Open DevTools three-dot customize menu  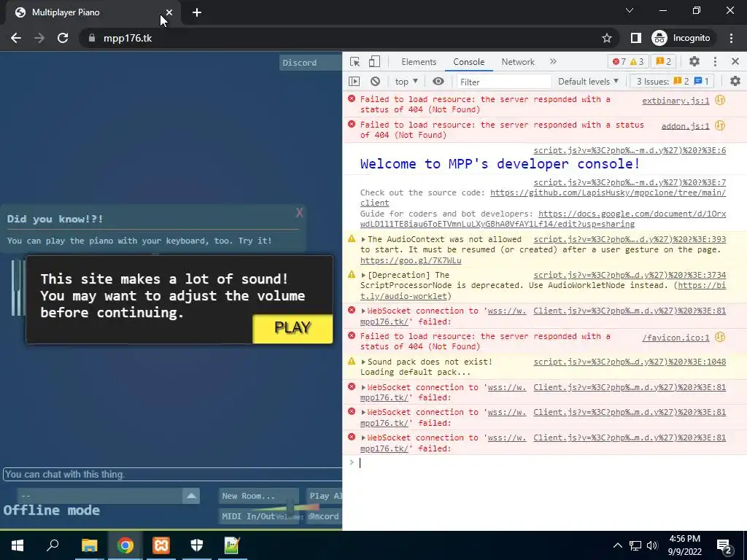point(715,61)
